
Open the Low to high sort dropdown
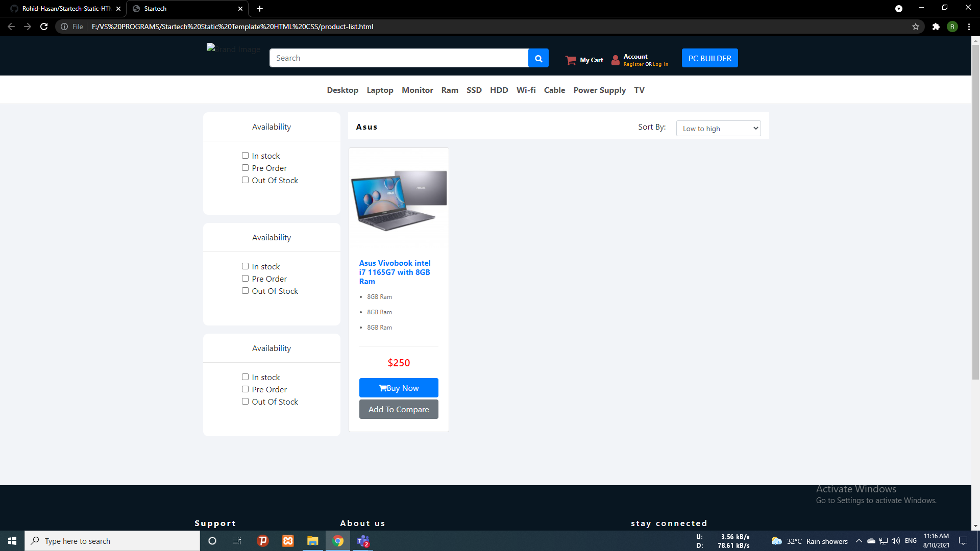(718, 128)
